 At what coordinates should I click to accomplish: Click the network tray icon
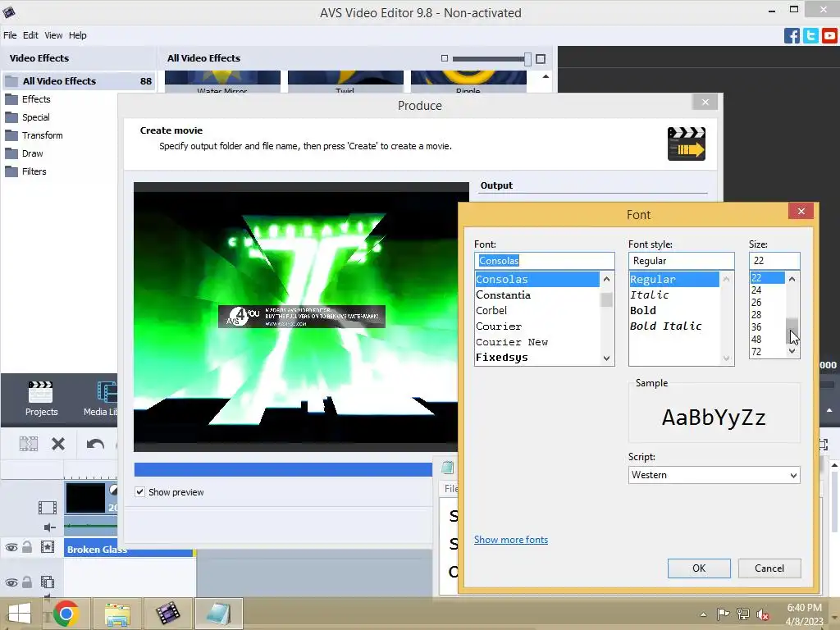point(743,614)
